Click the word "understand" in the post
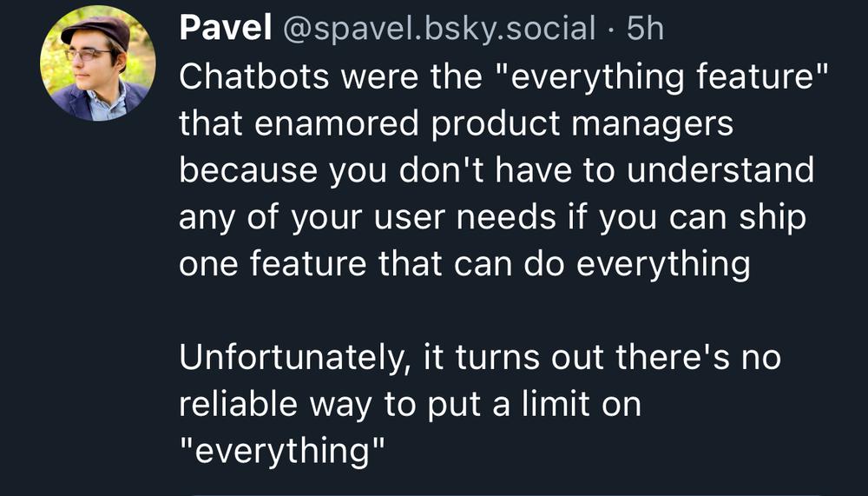The width and height of the screenshot is (868, 496). 720,170
